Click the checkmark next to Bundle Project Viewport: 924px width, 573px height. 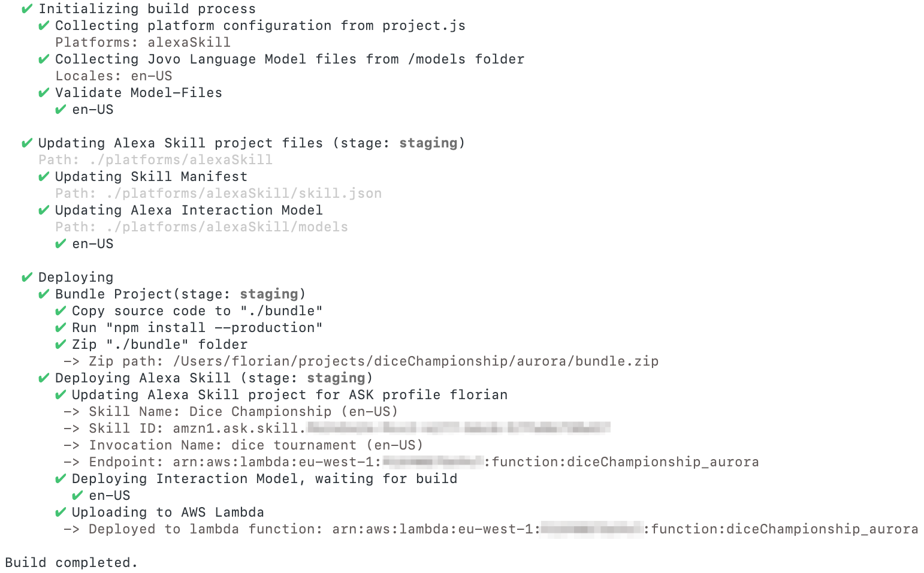point(43,294)
